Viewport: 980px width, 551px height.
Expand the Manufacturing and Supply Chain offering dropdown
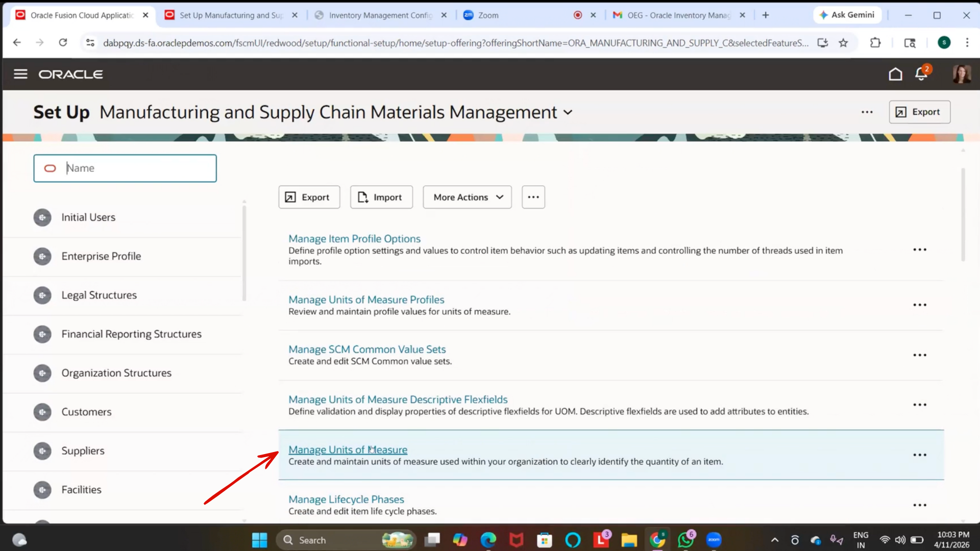(x=568, y=113)
